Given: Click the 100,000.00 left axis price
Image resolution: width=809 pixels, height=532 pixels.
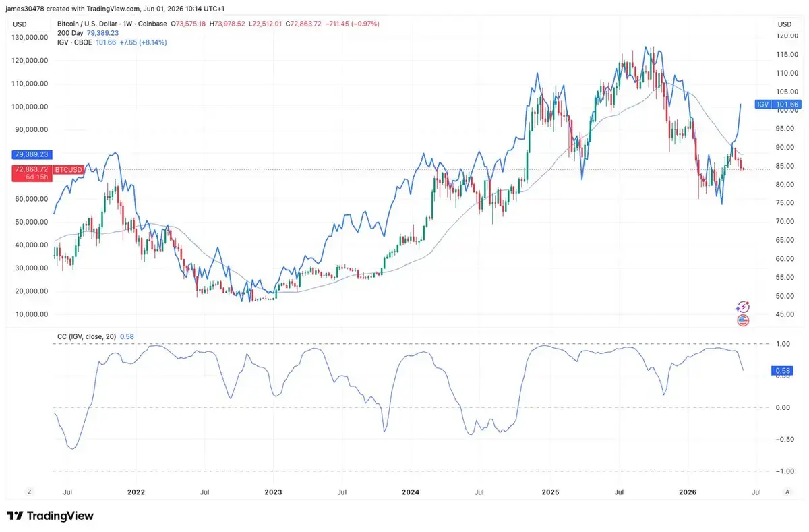Looking at the screenshot, I should coord(30,107).
